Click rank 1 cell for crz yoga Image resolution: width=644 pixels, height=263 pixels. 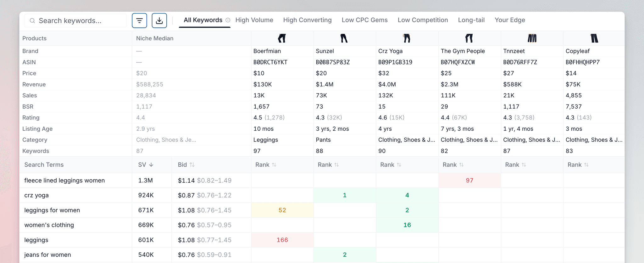[x=345, y=195]
